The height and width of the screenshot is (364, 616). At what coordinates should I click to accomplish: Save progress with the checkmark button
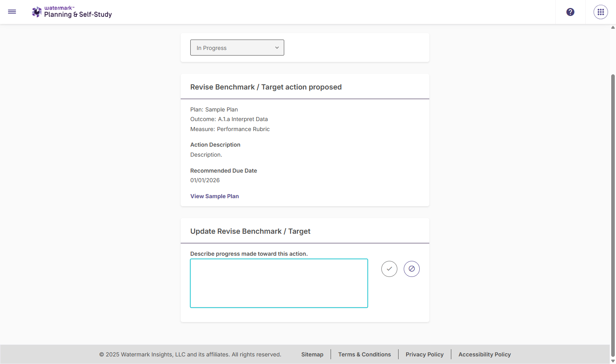(389, 269)
